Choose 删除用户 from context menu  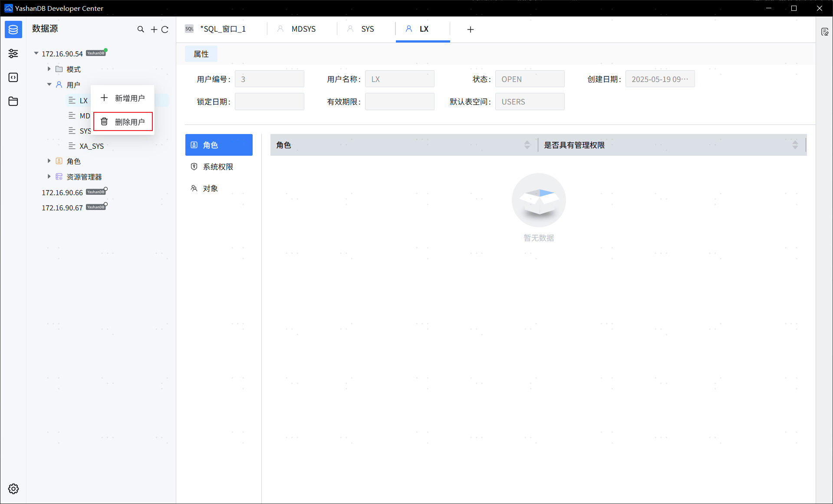click(123, 122)
